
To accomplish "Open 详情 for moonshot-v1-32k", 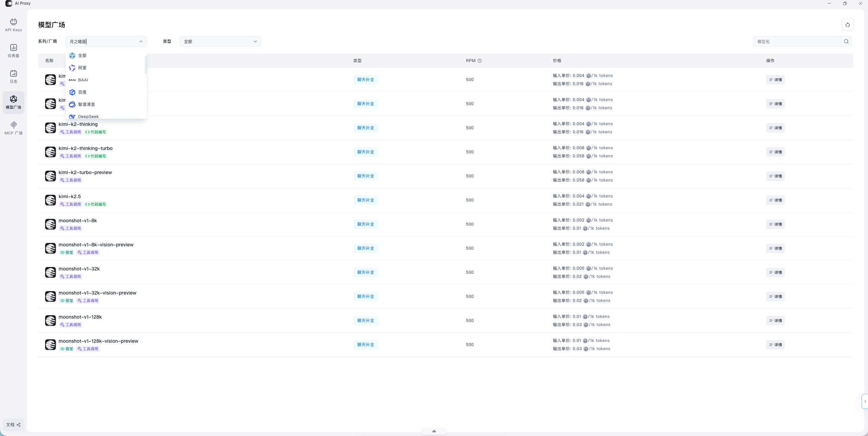I will 775,272.
